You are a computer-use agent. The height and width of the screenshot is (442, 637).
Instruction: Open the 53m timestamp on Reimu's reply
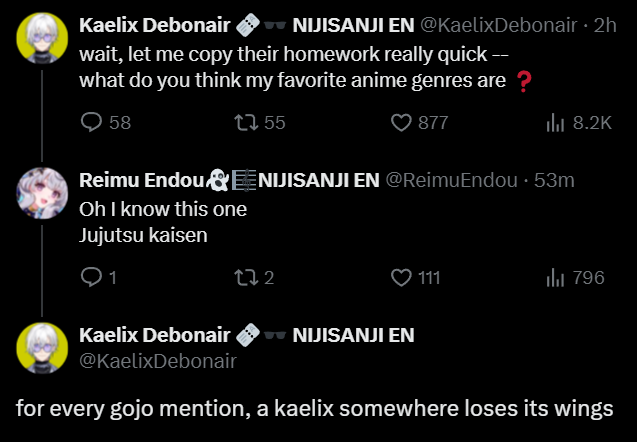coord(553,181)
